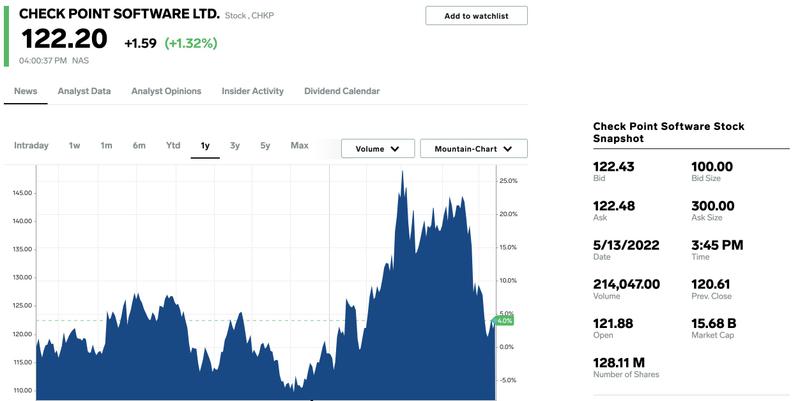View Insider Activity tab
Image resolution: width=800 pixels, height=401 pixels.
[x=253, y=91]
